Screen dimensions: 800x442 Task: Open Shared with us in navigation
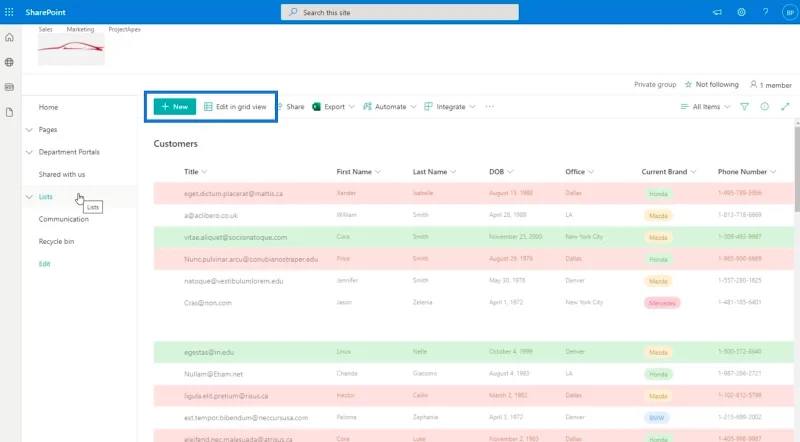(x=62, y=174)
